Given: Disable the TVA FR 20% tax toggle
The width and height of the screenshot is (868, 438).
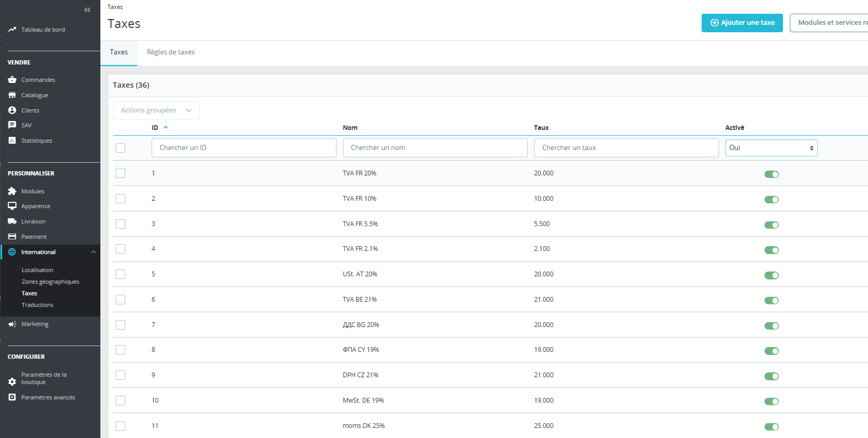Looking at the screenshot, I should coord(771,174).
